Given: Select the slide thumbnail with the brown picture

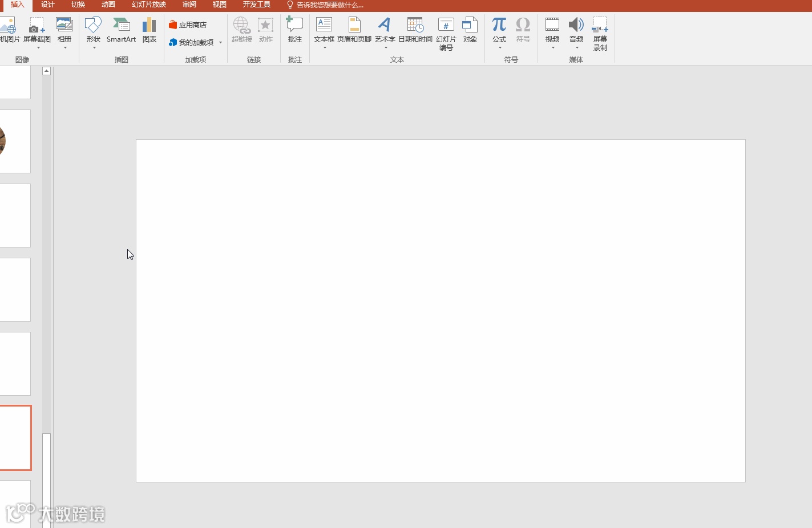Looking at the screenshot, I should pyautogui.click(x=15, y=141).
